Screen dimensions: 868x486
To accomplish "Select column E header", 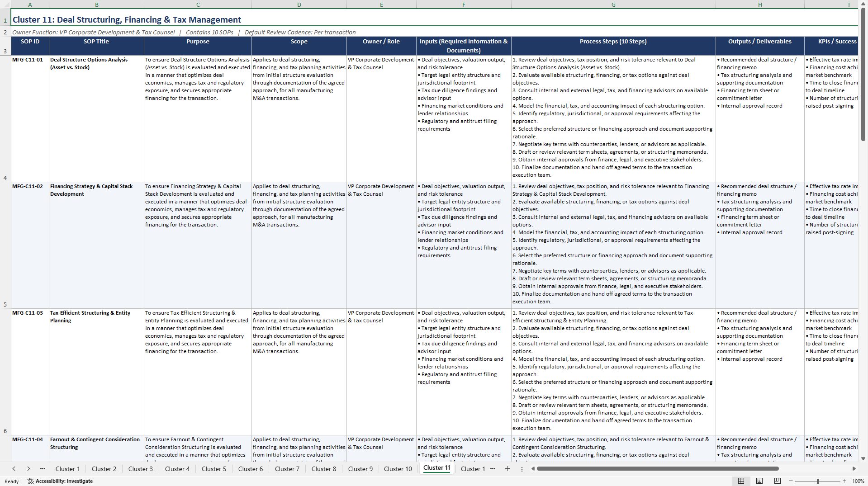I will point(381,5).
